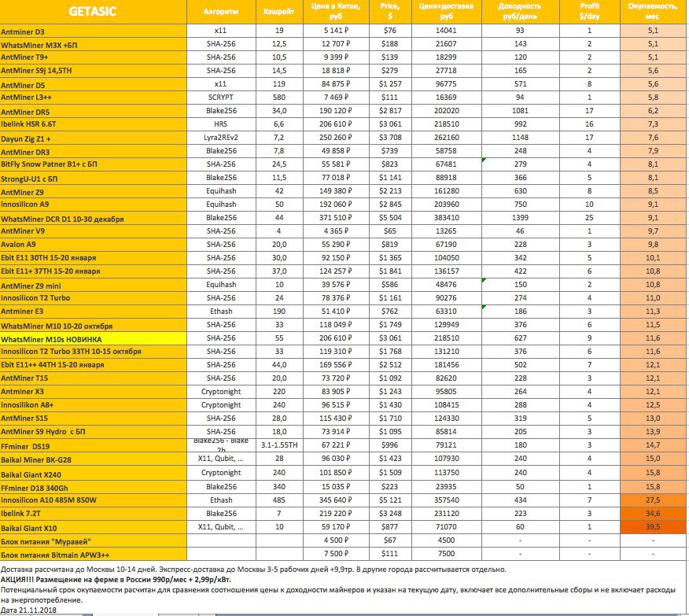Screen dimensions: 689x616
Task: Click the BitFly Snow Patner B1+ cell
Action: click(x=93, y=164)
